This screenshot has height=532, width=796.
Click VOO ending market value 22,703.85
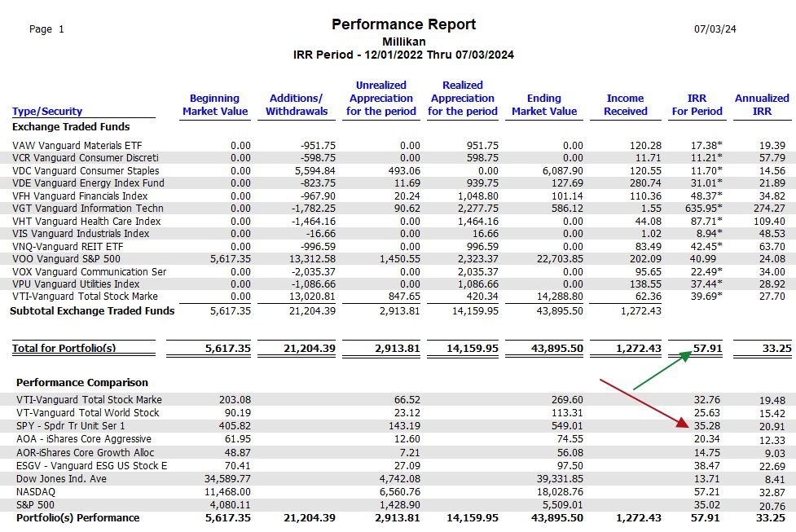tap(560, 259)
